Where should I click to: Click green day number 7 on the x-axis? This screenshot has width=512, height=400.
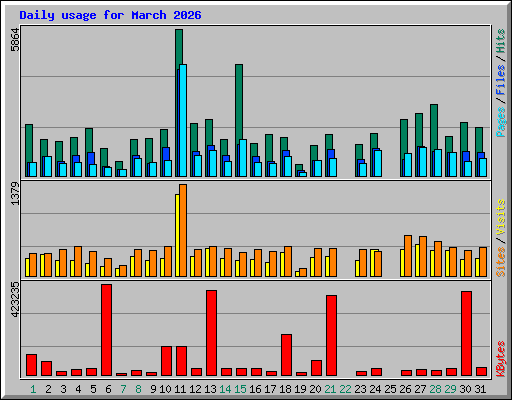pos(123,389)
